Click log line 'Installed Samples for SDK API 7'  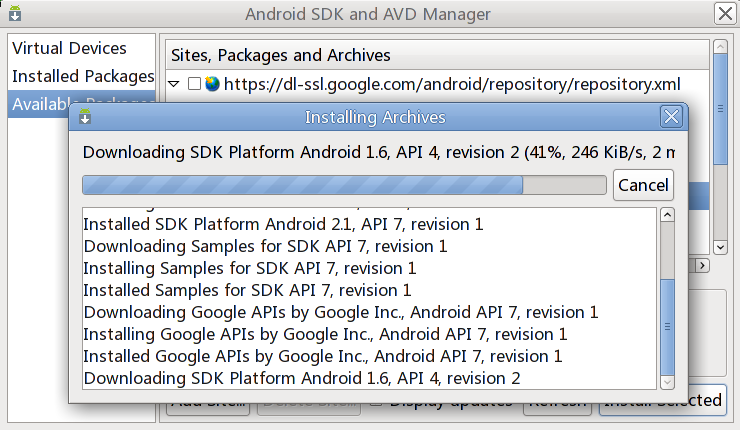click(247, 290)
